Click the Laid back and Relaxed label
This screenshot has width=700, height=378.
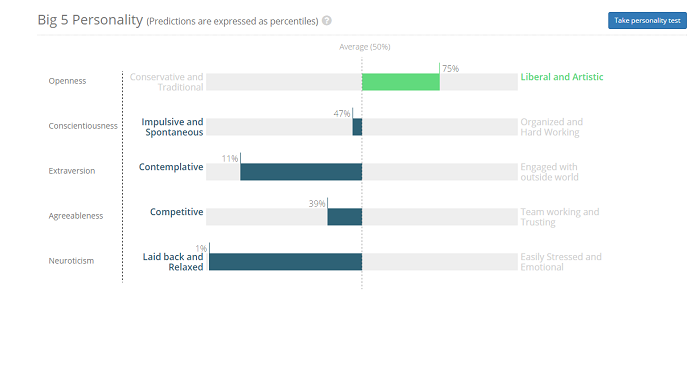(x=173, y=262)
